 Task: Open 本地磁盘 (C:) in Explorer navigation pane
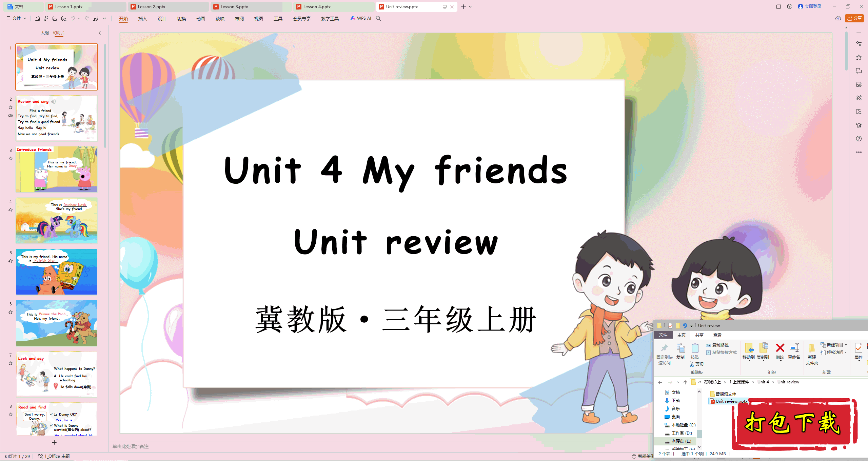tap(680, 425)
